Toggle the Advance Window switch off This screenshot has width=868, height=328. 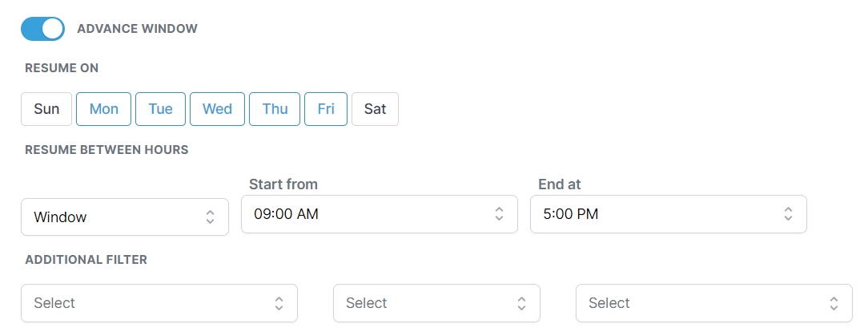[x=42, y=29]
